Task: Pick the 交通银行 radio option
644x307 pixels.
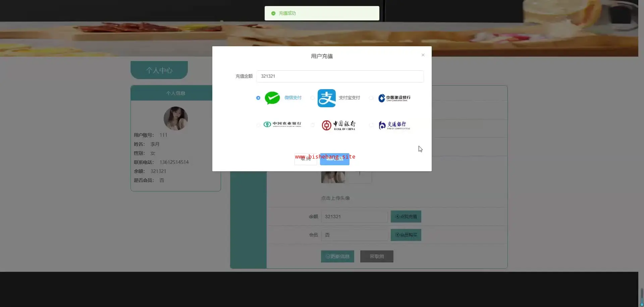Action: tap(371, 125)
